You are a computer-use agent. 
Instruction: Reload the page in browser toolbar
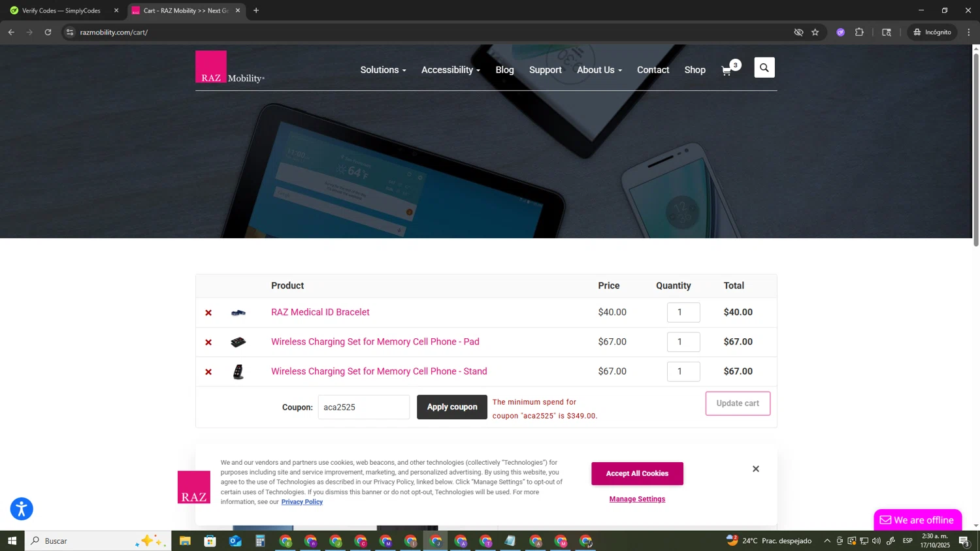[x=48, y=32]
